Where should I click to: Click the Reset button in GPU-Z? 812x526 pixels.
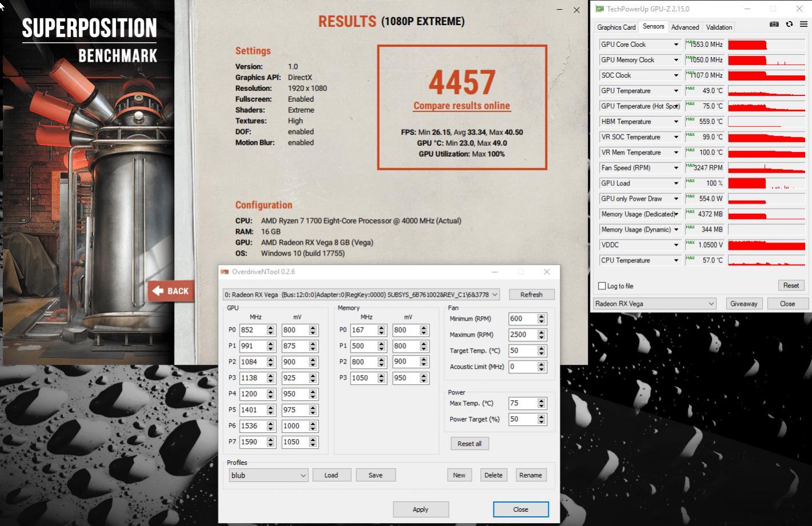(791, 285)
